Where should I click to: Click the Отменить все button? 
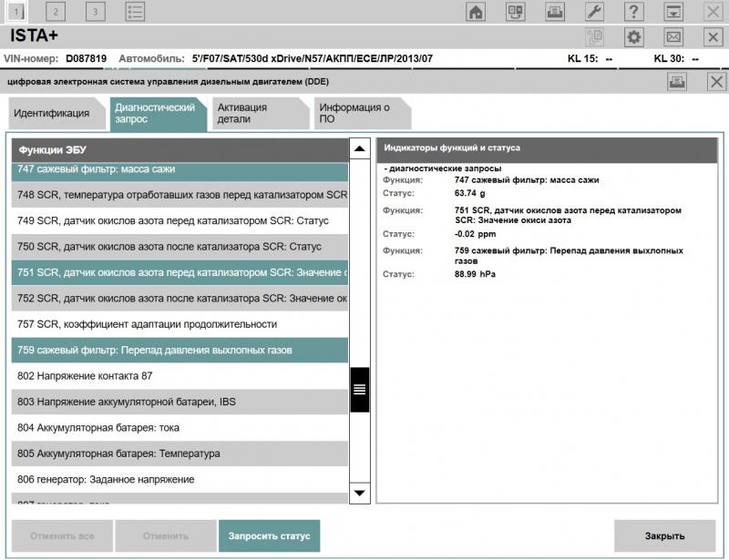(62, 535)
